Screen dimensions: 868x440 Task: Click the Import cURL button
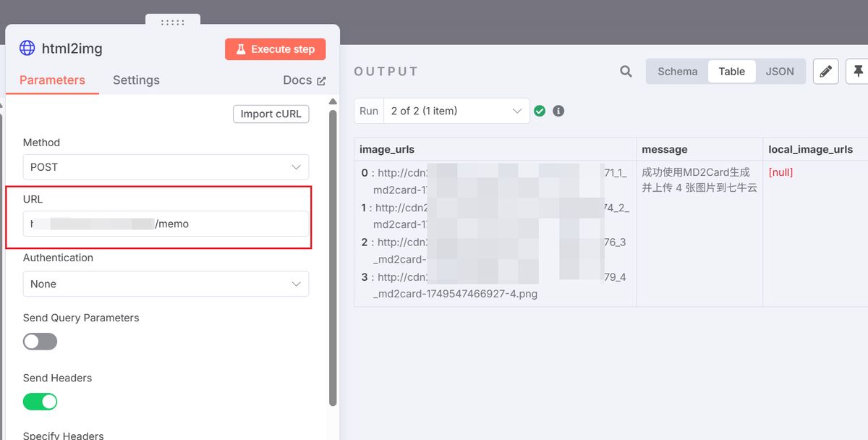point(271,114)
